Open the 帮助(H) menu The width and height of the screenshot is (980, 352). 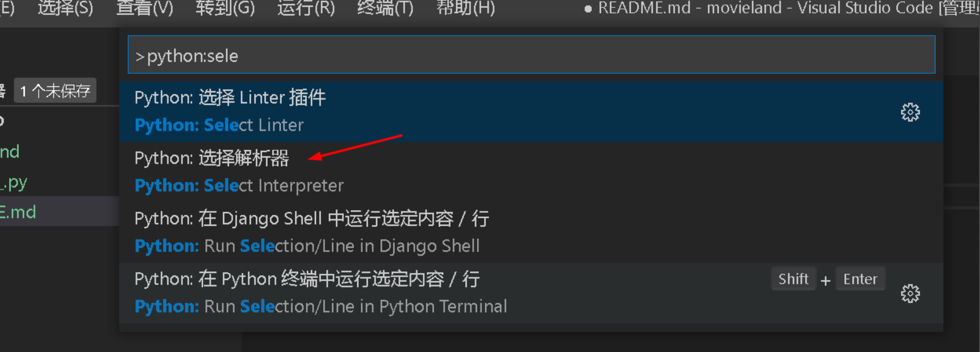466,8
